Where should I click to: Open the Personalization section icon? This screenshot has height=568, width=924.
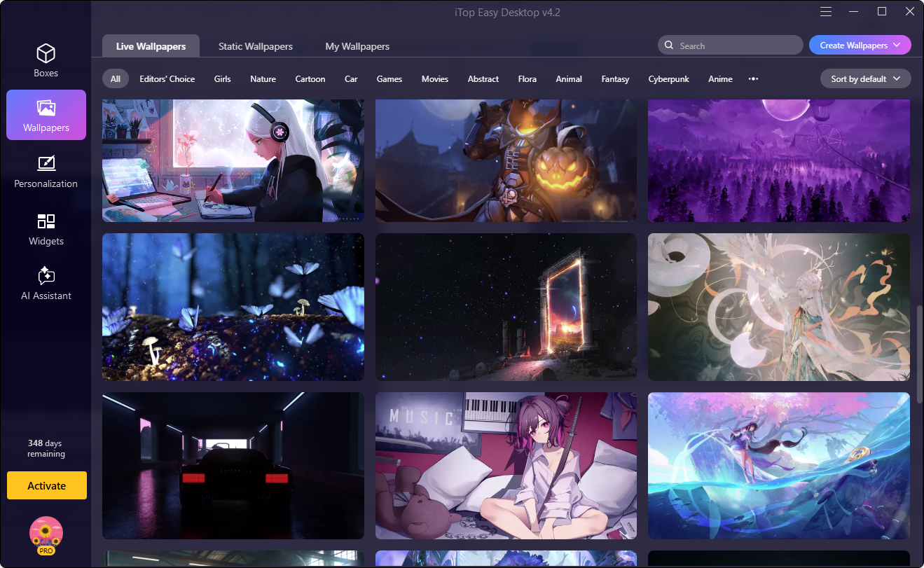(x=46, y=164)
